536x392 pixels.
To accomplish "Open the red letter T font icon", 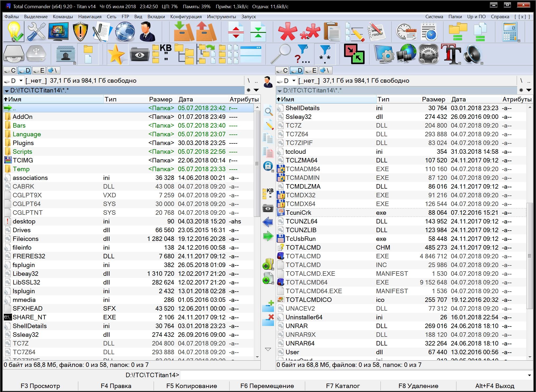I will 451,54.
